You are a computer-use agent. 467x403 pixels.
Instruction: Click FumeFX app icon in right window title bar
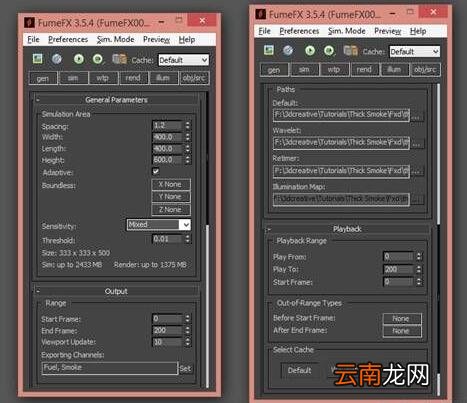tap(261, 14)
